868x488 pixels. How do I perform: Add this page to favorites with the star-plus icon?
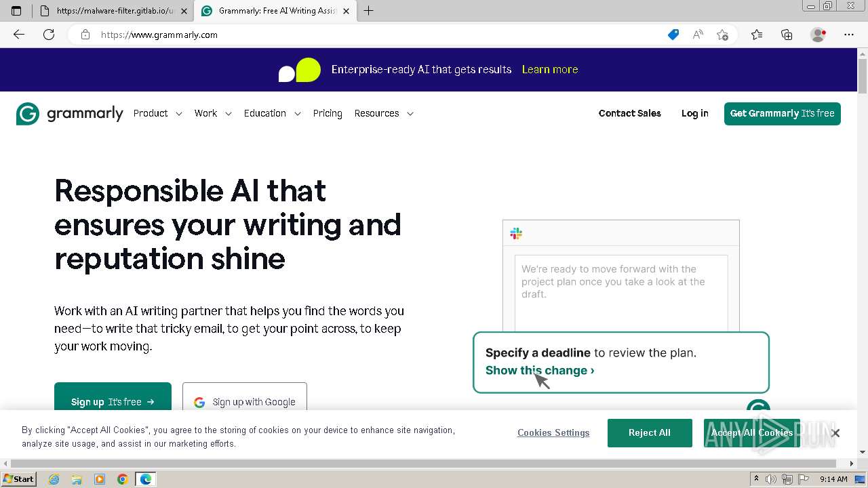tap(722, 35)
